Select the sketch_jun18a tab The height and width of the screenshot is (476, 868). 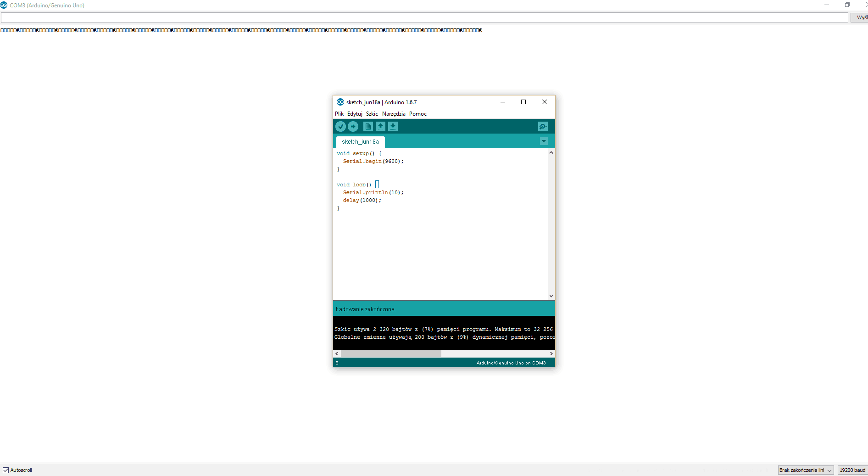click(360, 142)
